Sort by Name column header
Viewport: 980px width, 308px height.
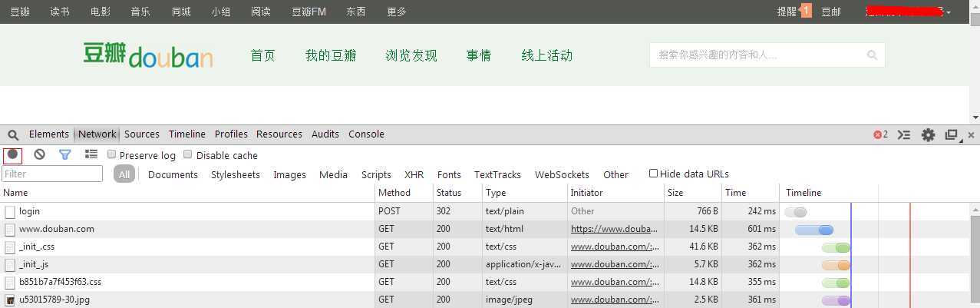tap(187, 193)
